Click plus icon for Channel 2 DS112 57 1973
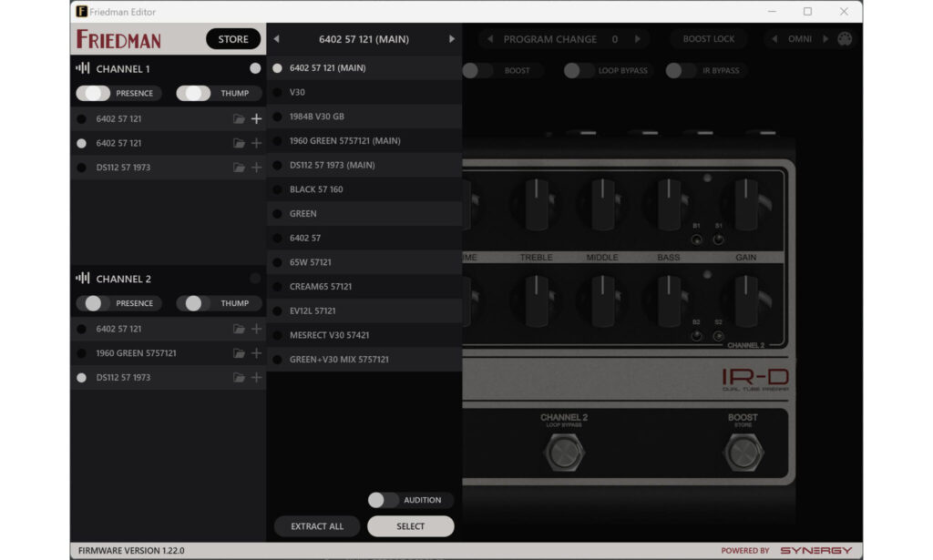 point(256,378)
